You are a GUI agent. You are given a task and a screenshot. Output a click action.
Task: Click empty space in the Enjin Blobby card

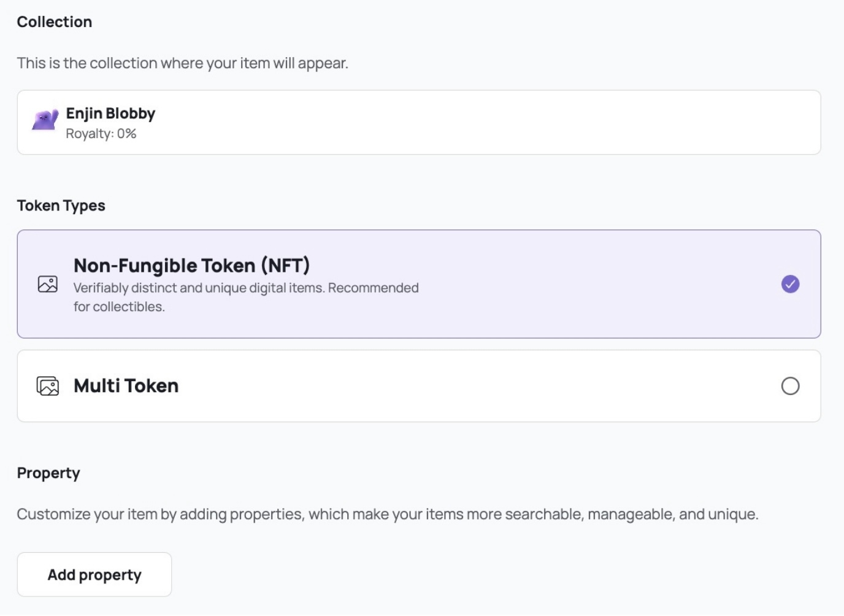pyautogui.click(x=491, y=122)
